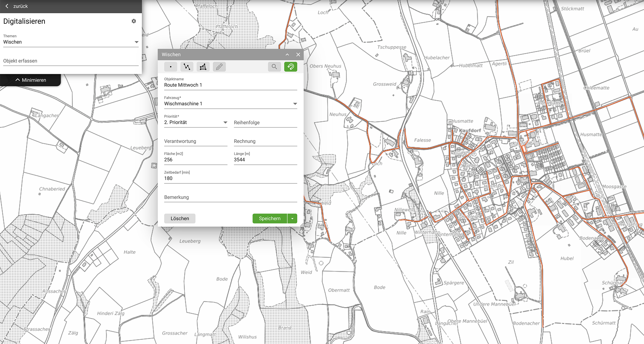644x344 pixels.
Task: Open Digitalisieren settings gear
Action: click(x=134, y=21)
